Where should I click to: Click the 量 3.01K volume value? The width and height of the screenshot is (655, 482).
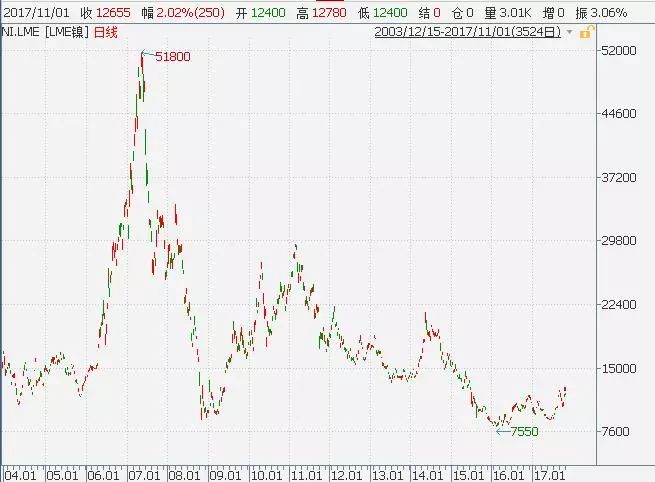click(x=519, y=12)
